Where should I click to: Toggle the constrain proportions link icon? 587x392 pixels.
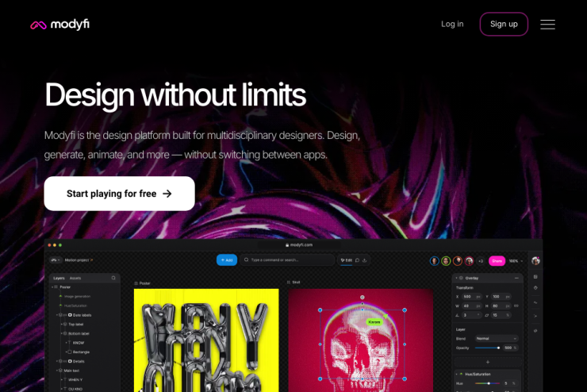coord(516,306)
